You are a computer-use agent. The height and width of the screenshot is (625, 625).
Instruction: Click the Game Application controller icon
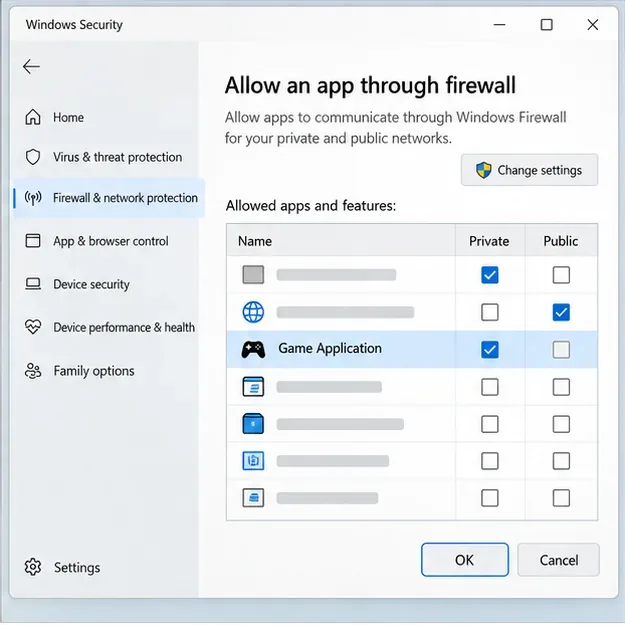tap(253, 349)
